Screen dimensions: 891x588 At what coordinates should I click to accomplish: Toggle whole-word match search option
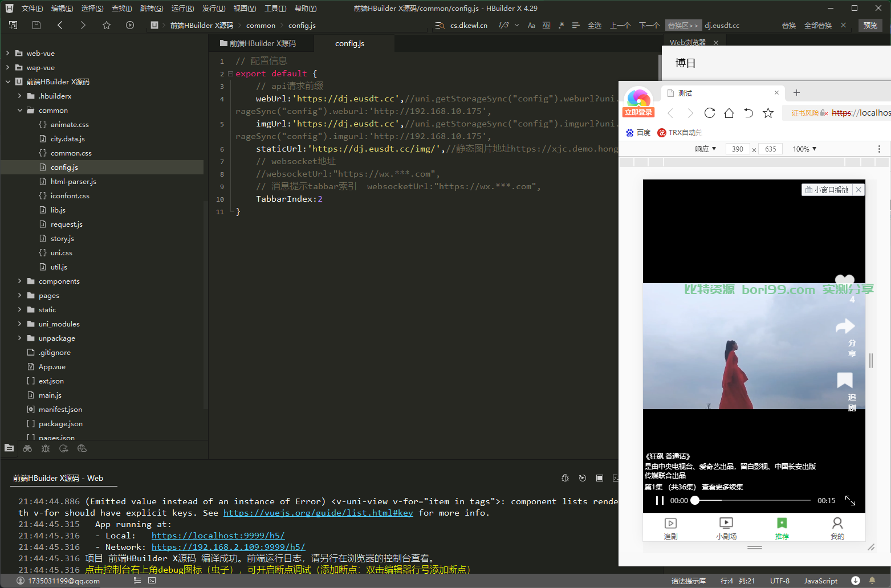coord(547,25)
